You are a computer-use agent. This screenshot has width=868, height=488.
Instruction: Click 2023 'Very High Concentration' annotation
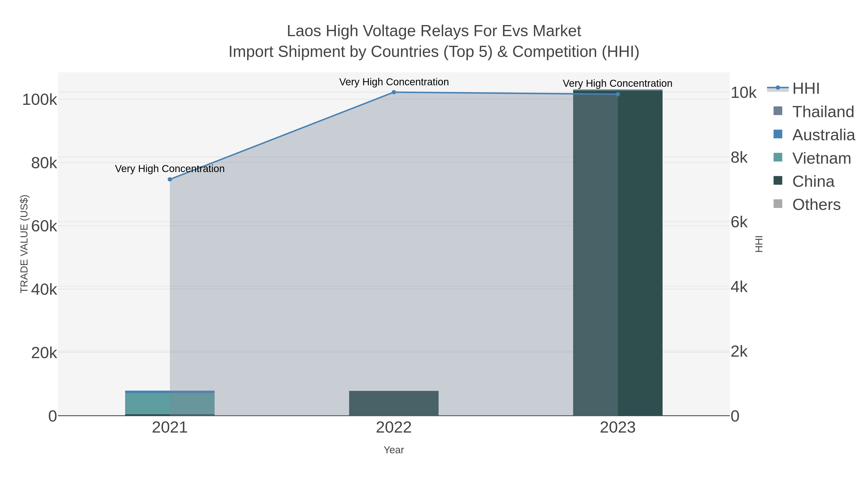pyautogui.click(x=618, y=83)
